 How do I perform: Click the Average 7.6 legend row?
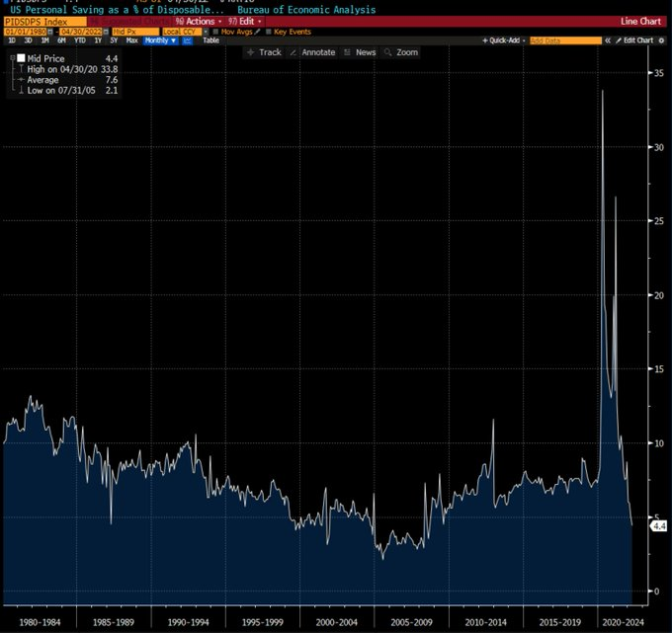[x=68, y=80]
